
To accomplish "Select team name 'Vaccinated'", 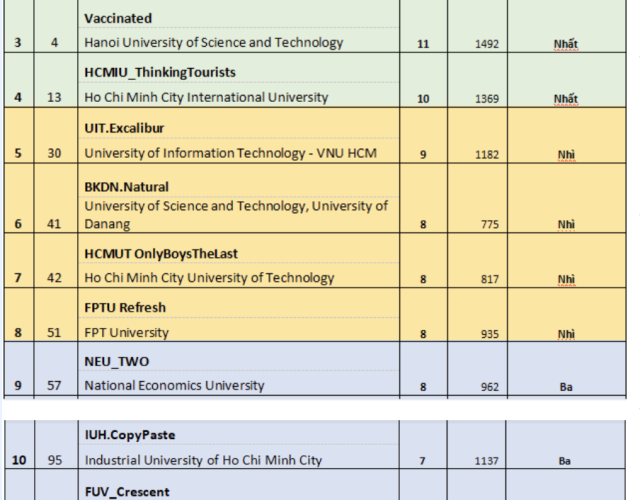I will pyautogui.click(x=118, y=18).
